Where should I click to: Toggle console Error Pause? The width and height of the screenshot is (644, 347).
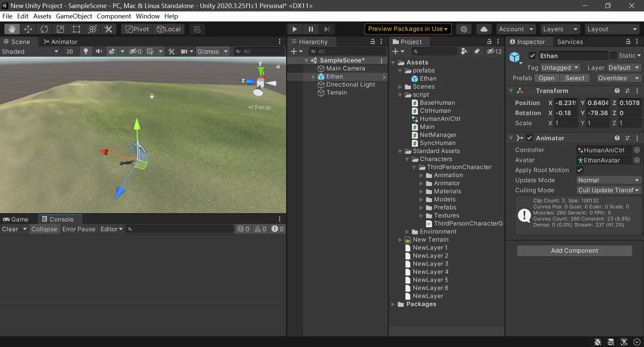(x=79, y=229)
